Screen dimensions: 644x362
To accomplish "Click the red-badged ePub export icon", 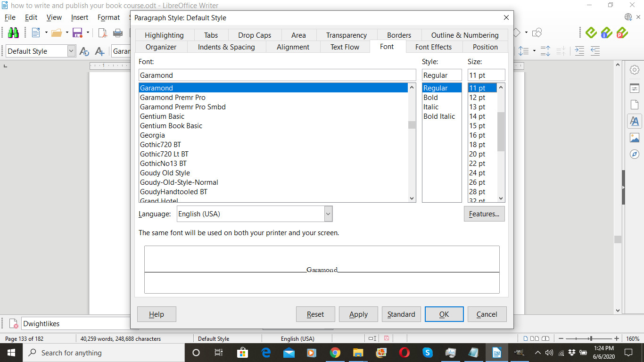I will click(622, 33).
